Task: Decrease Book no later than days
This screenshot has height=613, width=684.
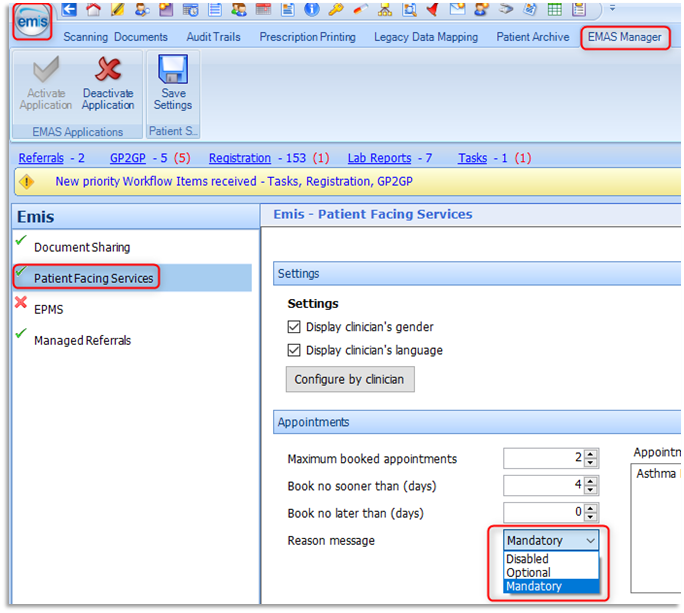Action: [590, 517]
